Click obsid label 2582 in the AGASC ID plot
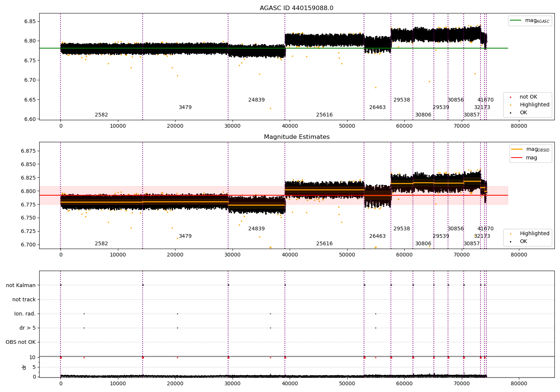 [x=101, y=115]
